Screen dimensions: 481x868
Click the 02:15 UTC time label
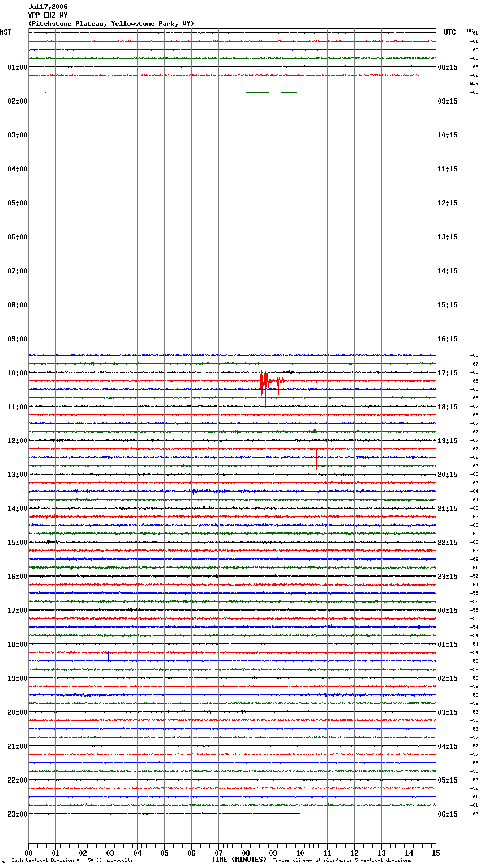click(x=448, y=678)
